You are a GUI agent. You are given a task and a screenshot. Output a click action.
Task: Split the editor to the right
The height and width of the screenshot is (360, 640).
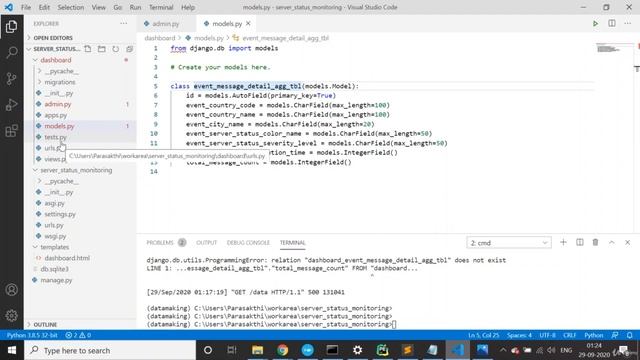click(x=612, y=24)
